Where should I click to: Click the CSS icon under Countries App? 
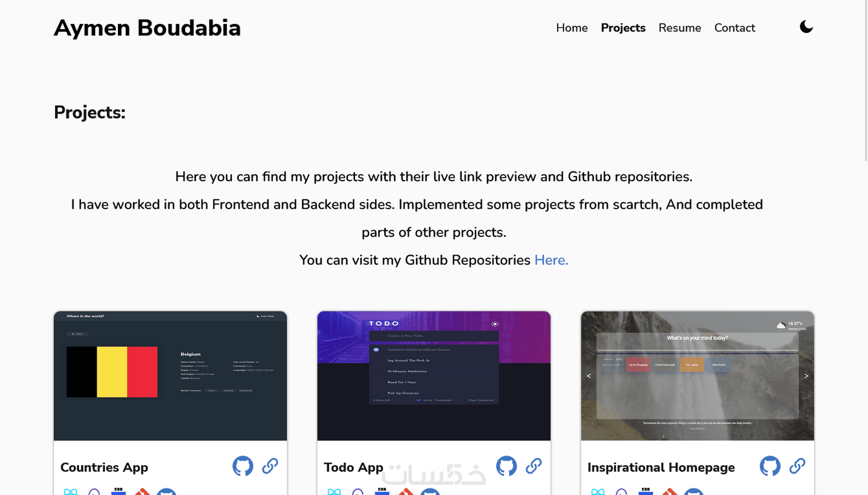(118, 491)
